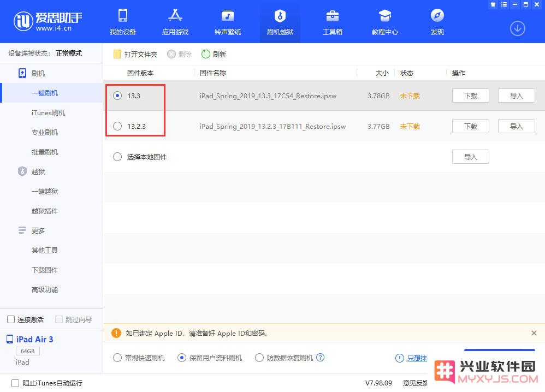Image resolution: width=545 pixels, height=392 pixels.
Task: Open download manager arrow icon
Action: pos(517,28)
